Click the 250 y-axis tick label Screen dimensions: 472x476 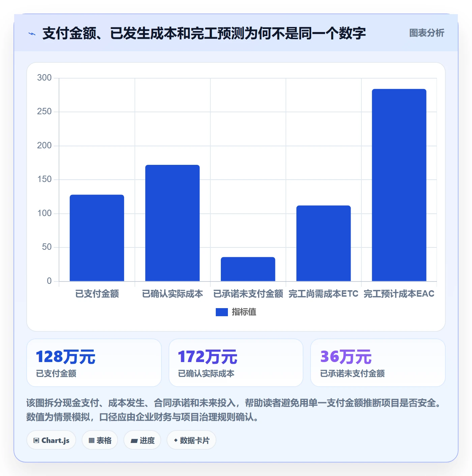click(x=44, y=112)
